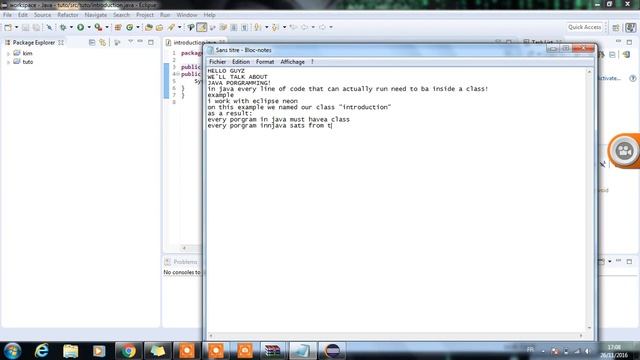Click the New Java Class green icon
The image size is (640, 360).
click(129, 27)
